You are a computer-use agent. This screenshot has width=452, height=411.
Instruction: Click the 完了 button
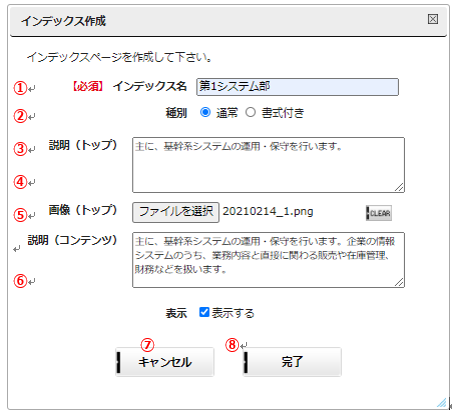pos(292,362)
